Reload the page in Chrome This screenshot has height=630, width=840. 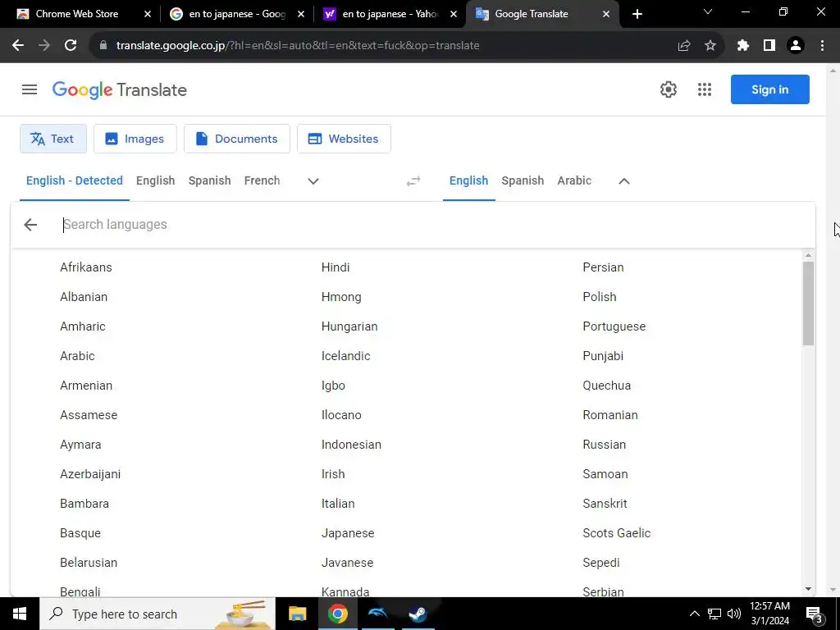tap(71, 46)
